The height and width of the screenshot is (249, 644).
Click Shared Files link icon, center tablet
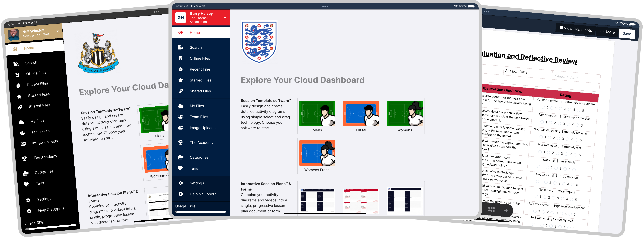click(180, 91)
